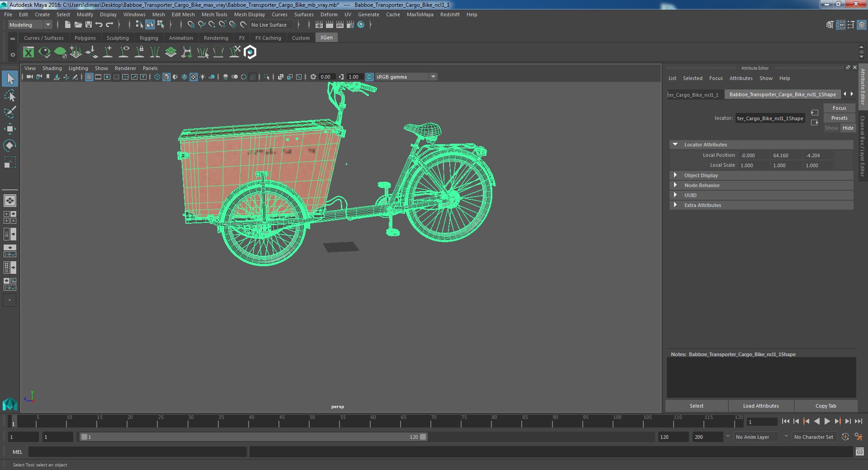Open Render Settings clapboard gear icon

pyautogui.click(x=350, y=25)
